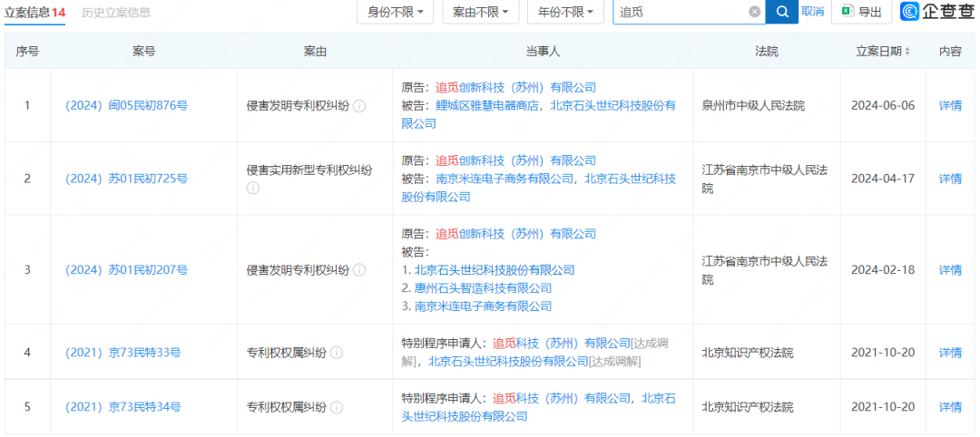Click 取消 to cancel the search
The width and height of the screenshot is (980, 437).
[x=812, y=12]
